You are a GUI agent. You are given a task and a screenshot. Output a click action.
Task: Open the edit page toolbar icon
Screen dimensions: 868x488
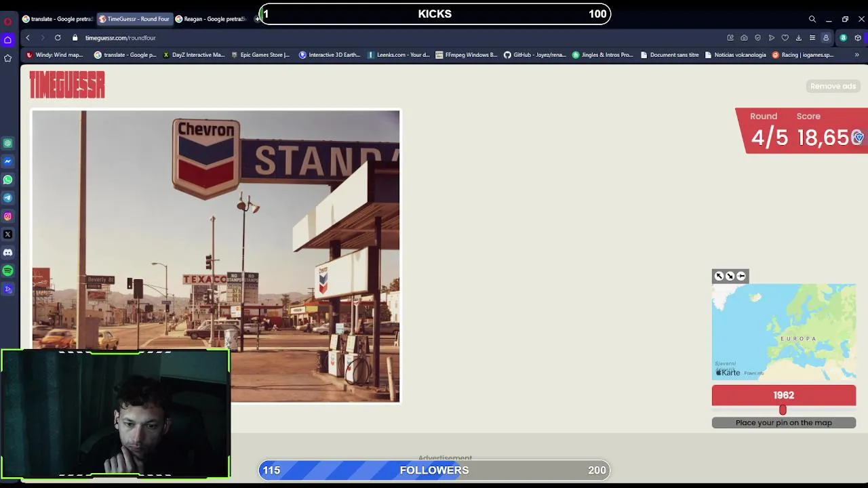coord(730,38)
